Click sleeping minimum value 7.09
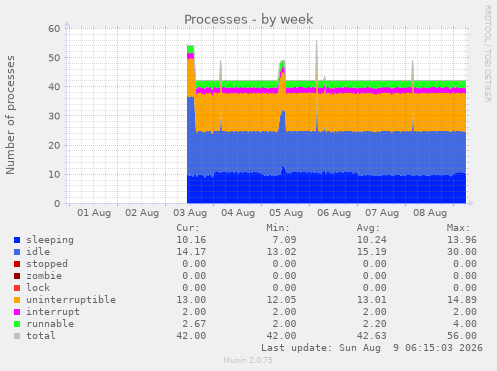This screenshot has height=371, width=497. coord(284,240)
